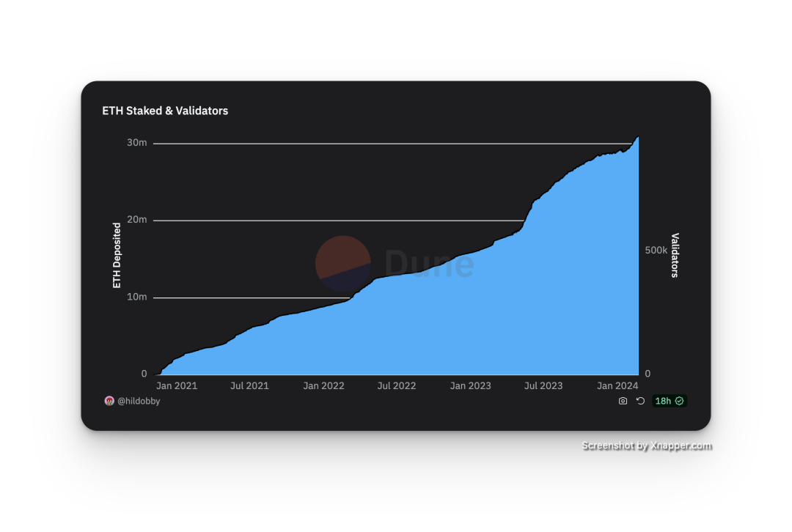Click the green checkmark in the 18h badge
The image size is (792, 532).
click(x=680, y=401)
